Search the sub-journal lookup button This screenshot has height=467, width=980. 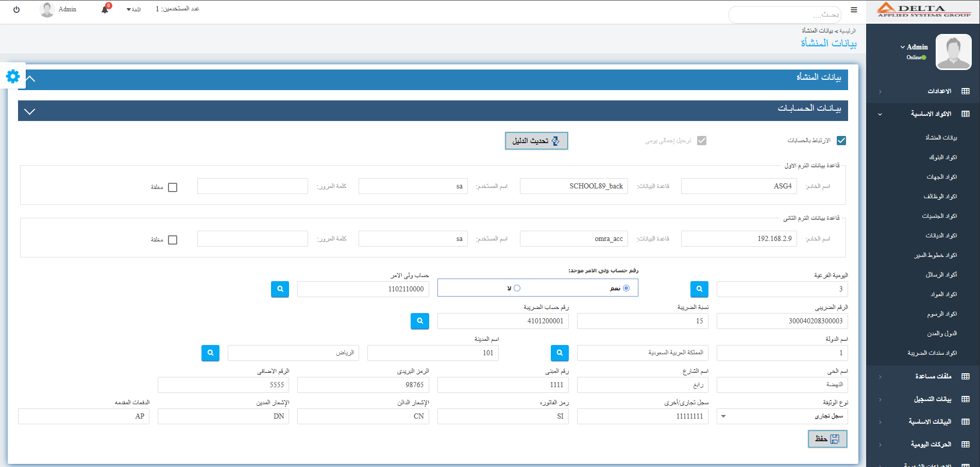pyautogui.click(x=699, y=289)
